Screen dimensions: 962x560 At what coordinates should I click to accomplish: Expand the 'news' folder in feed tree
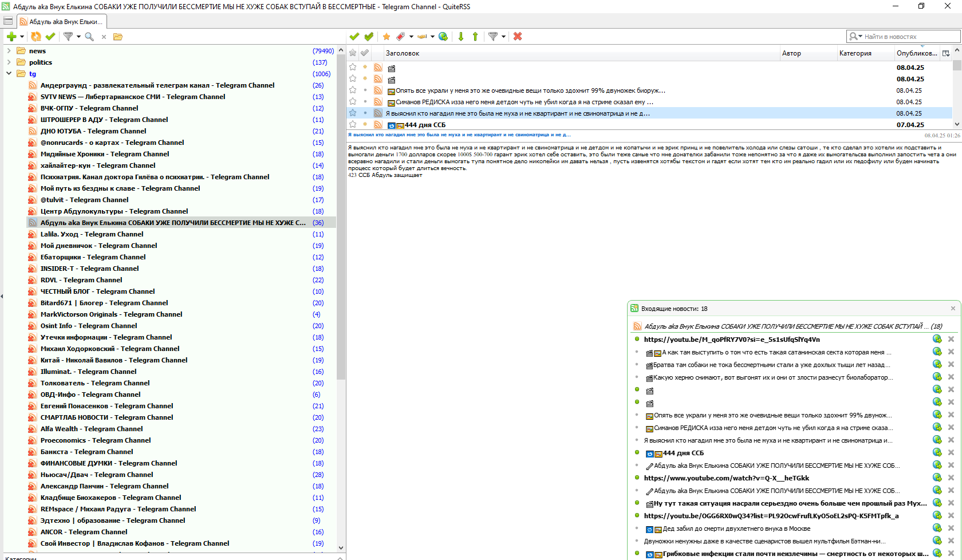[x=9, y=51]
